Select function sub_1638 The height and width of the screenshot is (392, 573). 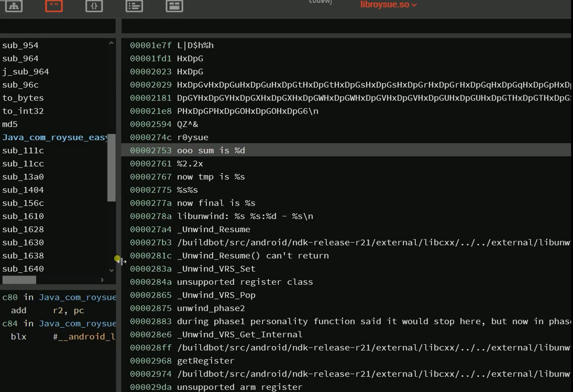(23, 256)
